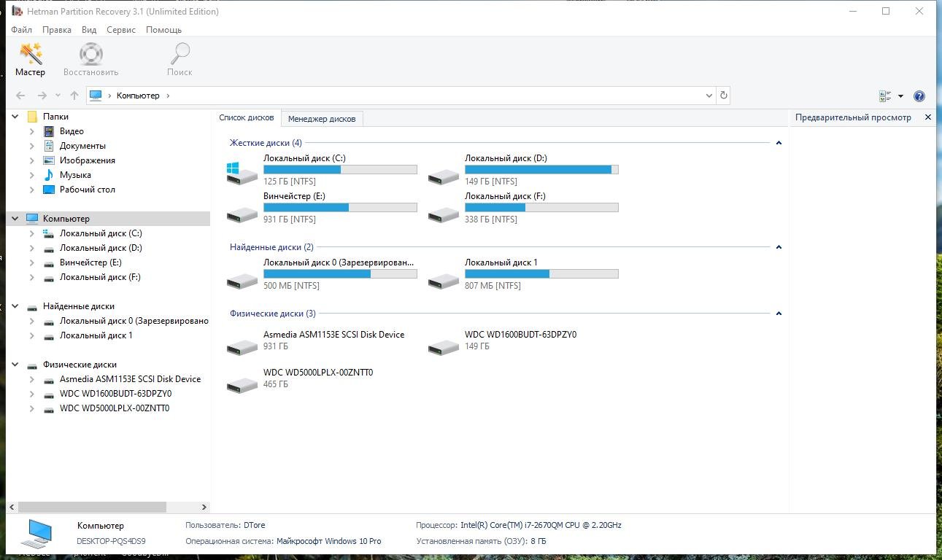Open the address bar history dropdown
Image resolution: width=942 pixels, height=560 pixels.
(x=709, y=96)
